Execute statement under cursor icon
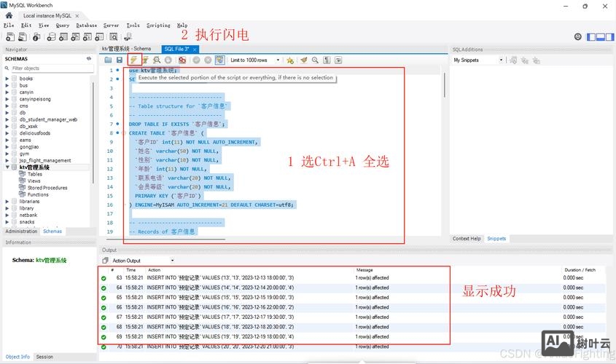Viewport: 616px width, 364px height. pos(145,60)
